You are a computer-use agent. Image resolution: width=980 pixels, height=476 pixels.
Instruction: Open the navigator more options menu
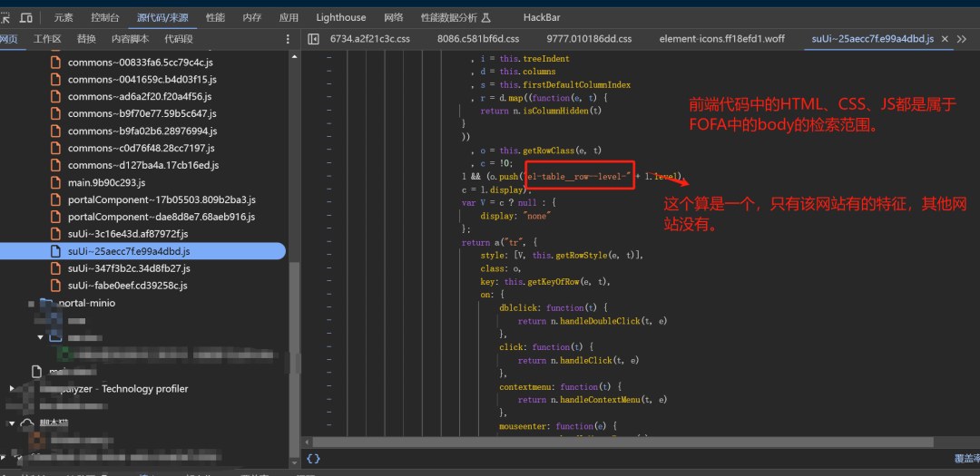pos(288,39)
